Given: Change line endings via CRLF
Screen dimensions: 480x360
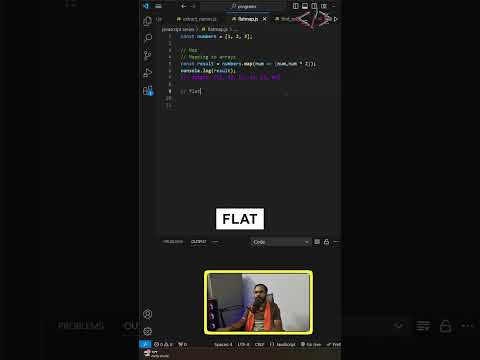Looking at the screenshot, I should [x=259, y=344].
